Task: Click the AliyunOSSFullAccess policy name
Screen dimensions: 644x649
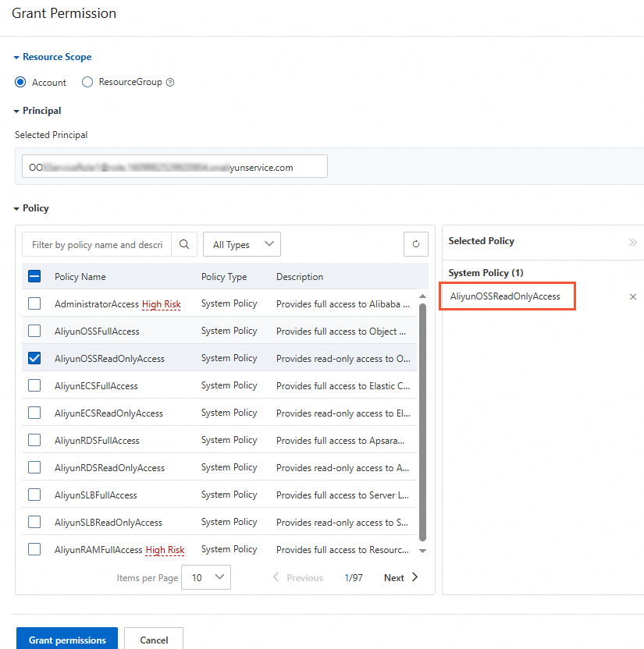Action: point(97,332)
